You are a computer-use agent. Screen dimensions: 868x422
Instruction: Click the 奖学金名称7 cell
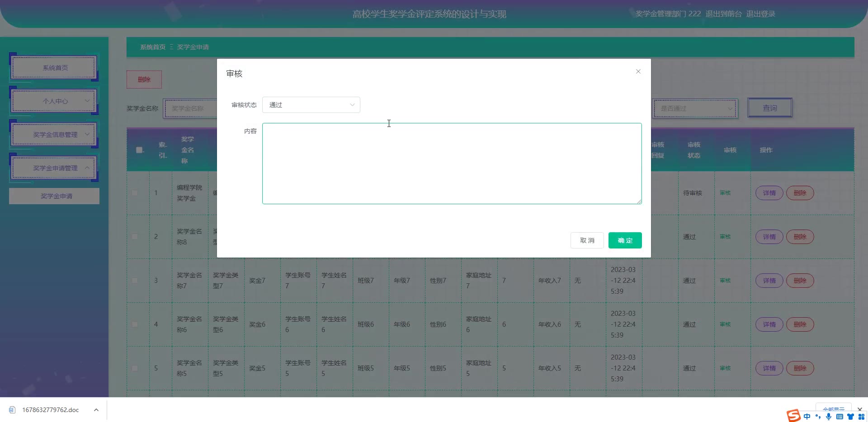189,281
